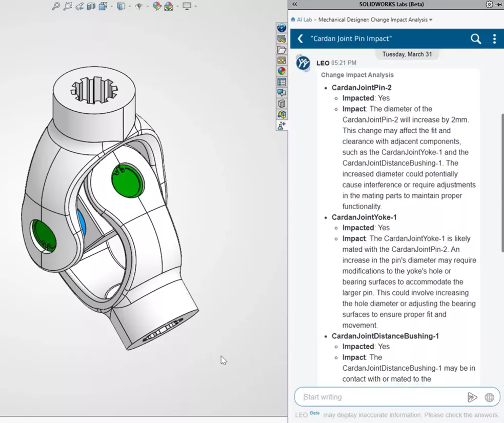Select the upper green pin in the model
The image size is (504, 423).
128,180
